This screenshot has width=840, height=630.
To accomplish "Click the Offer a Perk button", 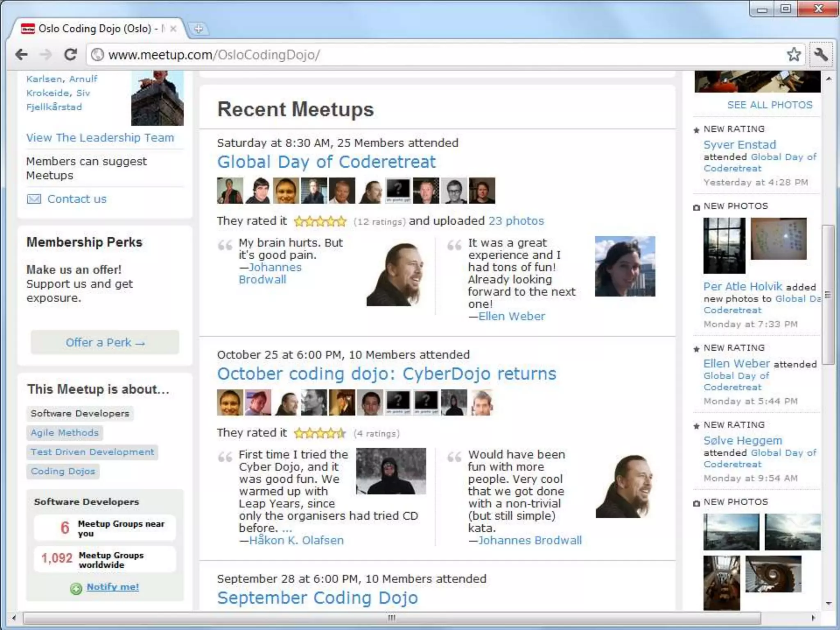I will click(105, 342).
